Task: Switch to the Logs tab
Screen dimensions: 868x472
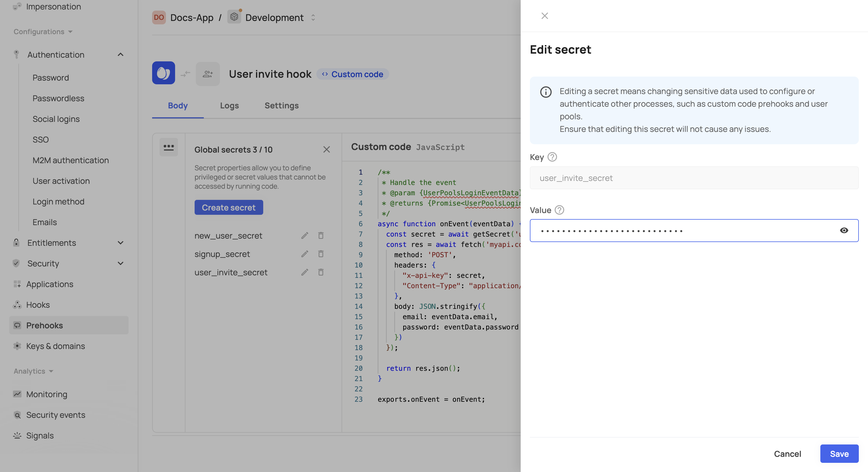Action: pos(229,106)
